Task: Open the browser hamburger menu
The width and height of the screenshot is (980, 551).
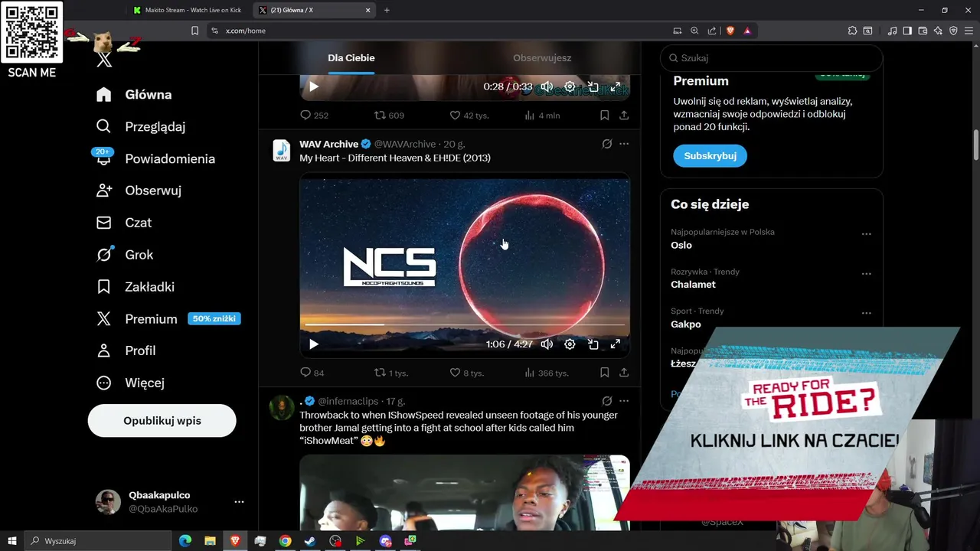Action: click(969, 31)
